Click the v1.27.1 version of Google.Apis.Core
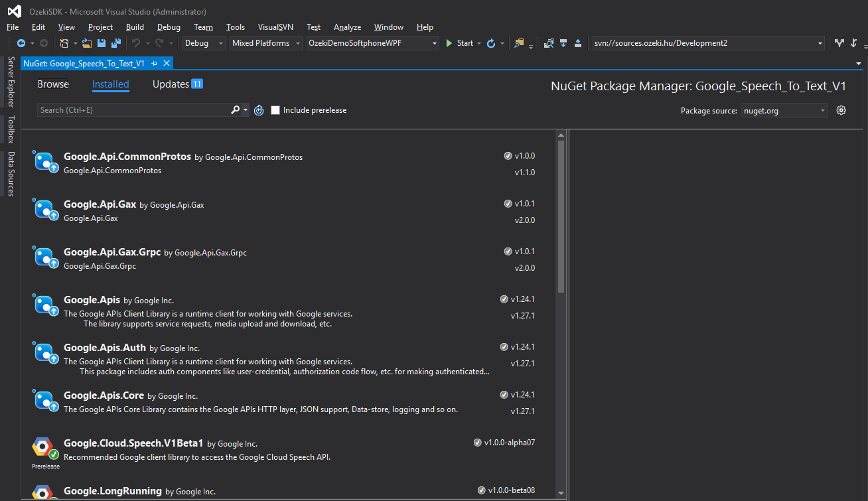868x501 pixels. [x=523, y=411]
